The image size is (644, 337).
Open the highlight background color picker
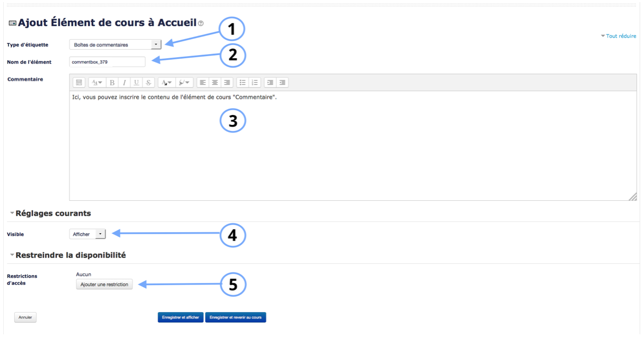[x=184, y=83]
